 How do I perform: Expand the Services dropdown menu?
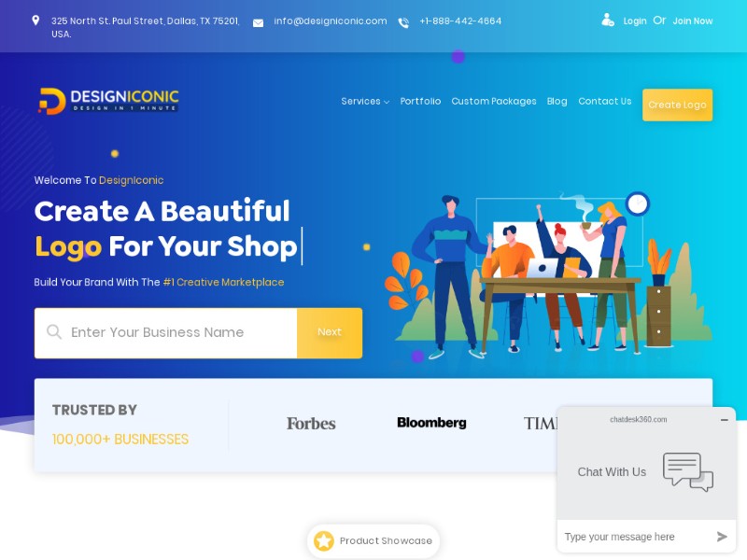coord(365,102)
